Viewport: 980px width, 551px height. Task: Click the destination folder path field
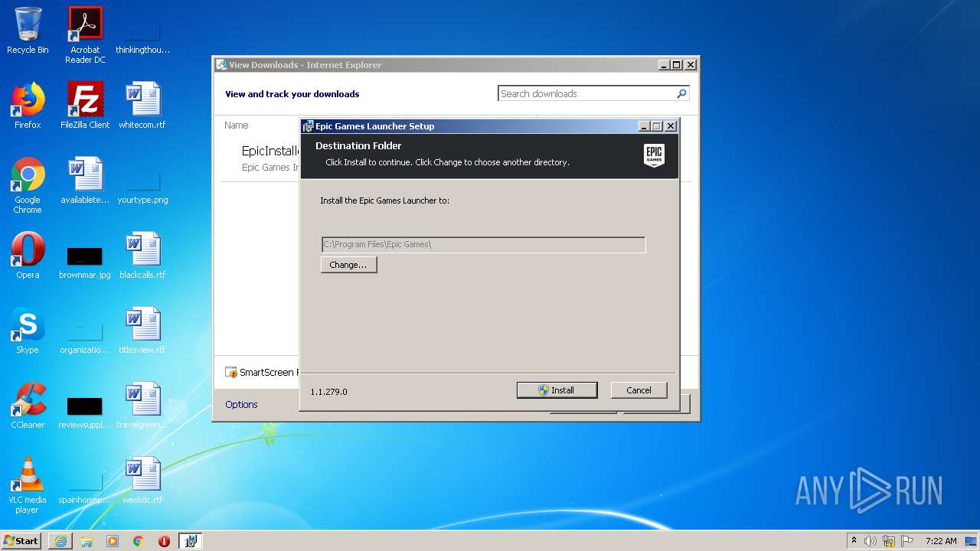(x=483, y=244)
